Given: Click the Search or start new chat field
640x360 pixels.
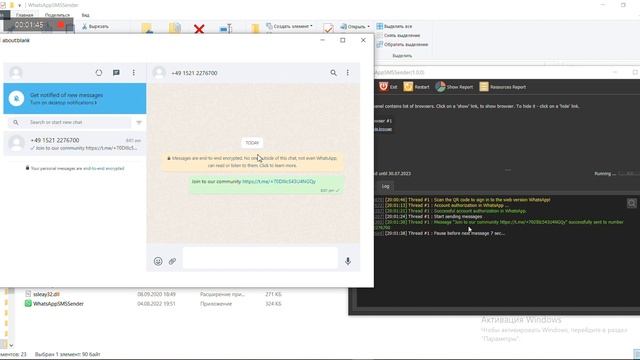Looking at the screenshot, I should click(69, 122).
